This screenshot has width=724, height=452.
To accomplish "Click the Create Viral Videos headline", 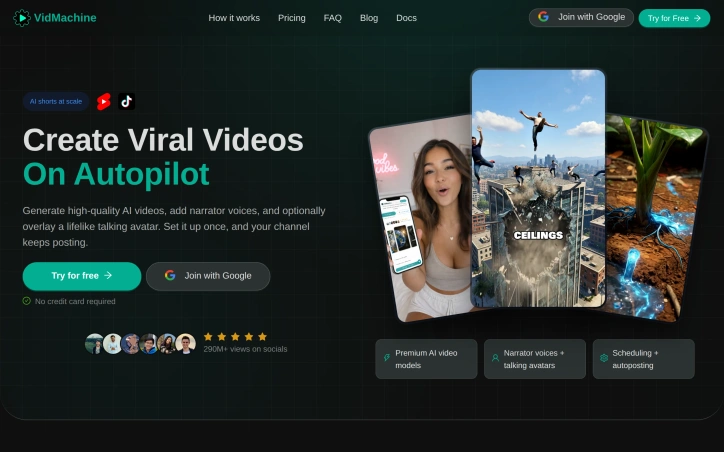I will point(163,140).
